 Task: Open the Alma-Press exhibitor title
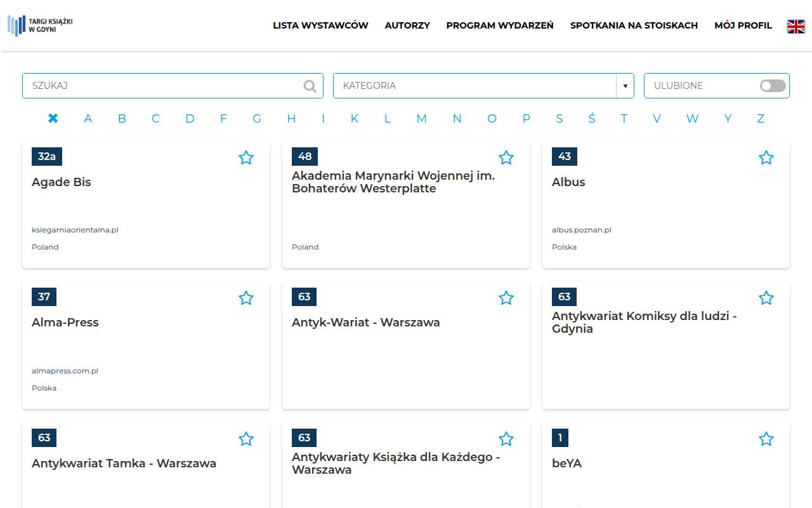[65, 323]
